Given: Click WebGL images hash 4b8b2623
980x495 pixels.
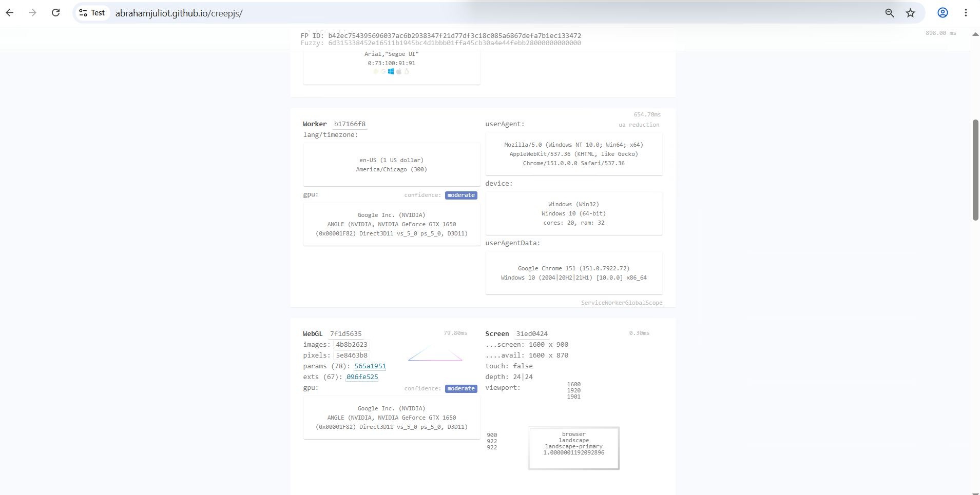Looking at the screenshot, I should tap(352, 345).
